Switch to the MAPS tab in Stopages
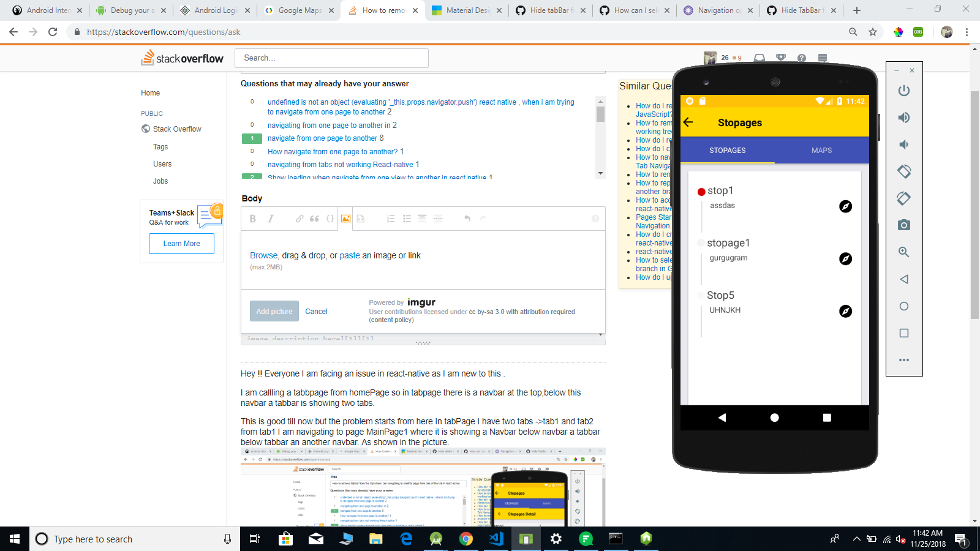Viewport: 980px width, 551px height. [x=821, y=150]
